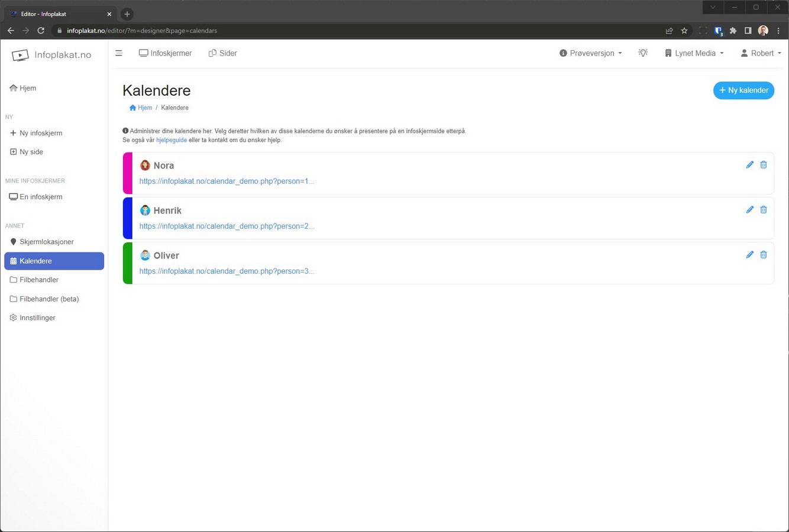This screenshot has height=532, width=789.
Task: Bookmark this page with star icon
Action: tap(684, 31)
